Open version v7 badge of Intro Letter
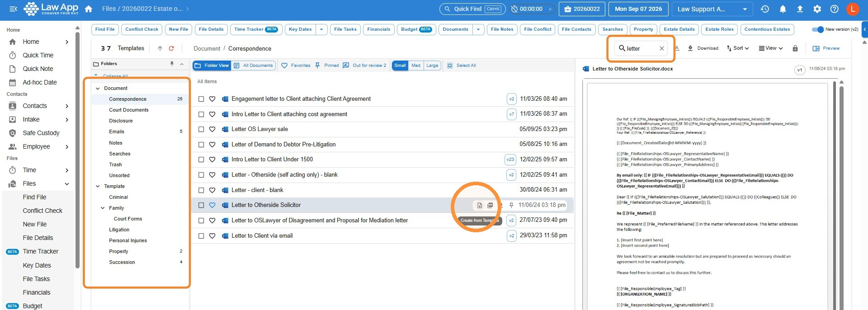Viewport: 868px width, 310px height. 511,114
